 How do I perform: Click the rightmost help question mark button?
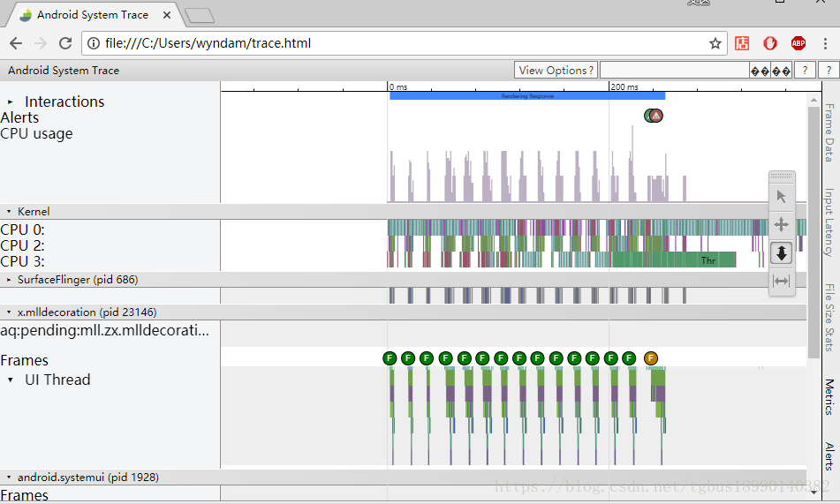[829, 70]
